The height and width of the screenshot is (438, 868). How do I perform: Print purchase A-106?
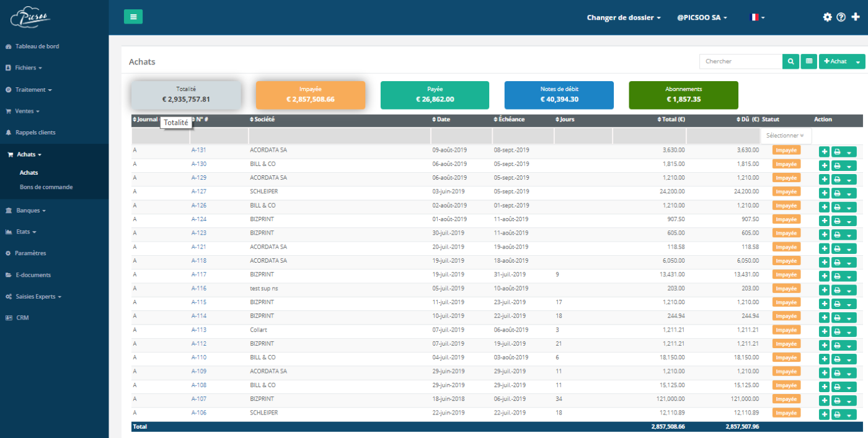pos(837,414)
